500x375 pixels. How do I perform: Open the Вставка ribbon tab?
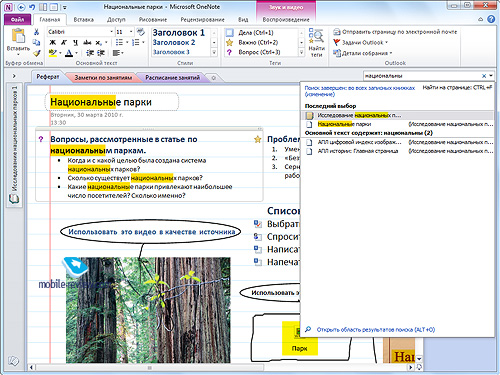(83, 19)
